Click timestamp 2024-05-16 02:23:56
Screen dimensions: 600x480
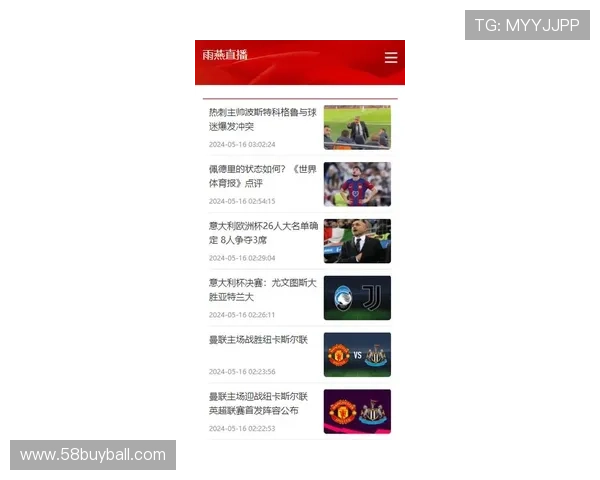tap(242, 372)
